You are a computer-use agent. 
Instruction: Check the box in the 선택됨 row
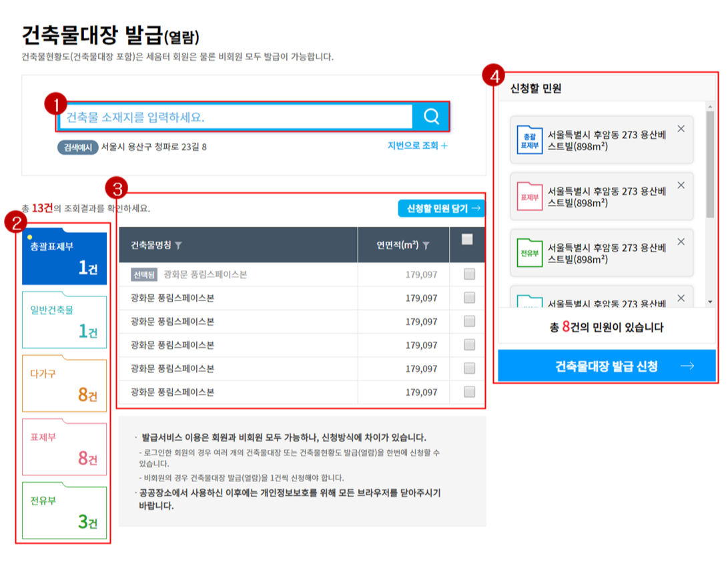point(469,274)
